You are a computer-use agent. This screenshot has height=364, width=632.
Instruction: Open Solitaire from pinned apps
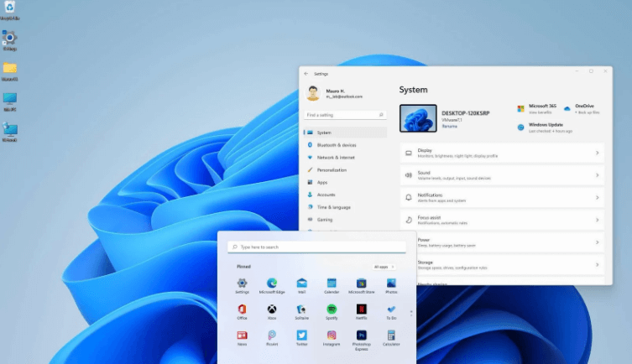click(302, 312)
